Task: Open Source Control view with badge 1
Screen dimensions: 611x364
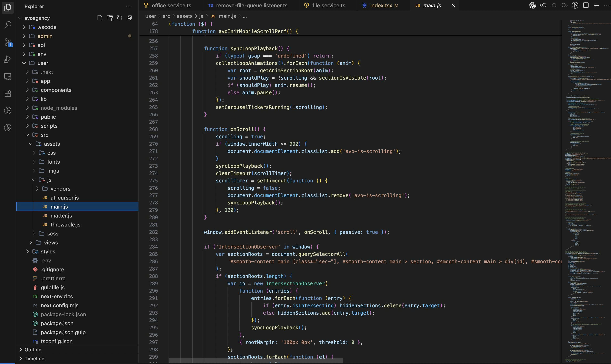Action: tap(8, 42)
